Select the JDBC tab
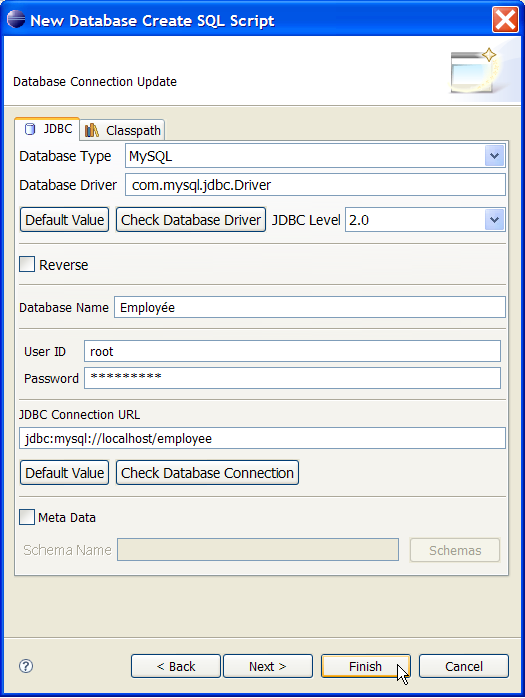 click(47, 129)
